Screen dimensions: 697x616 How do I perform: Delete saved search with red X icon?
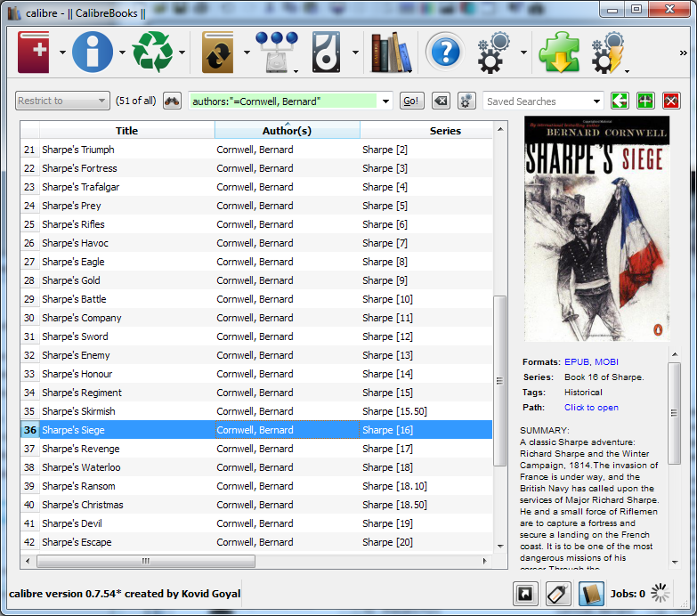pos(671,101)
